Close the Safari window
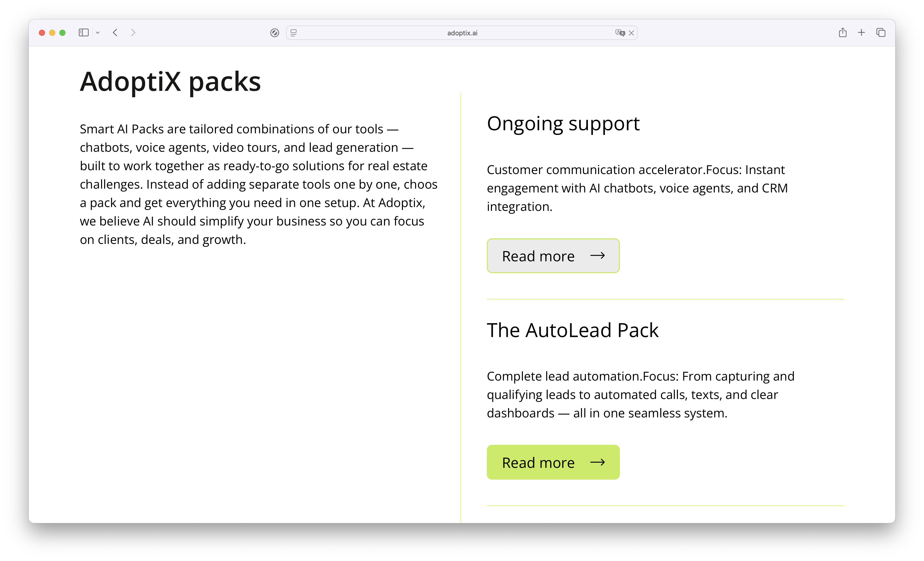Viewport: 924px width, 561px height. tap(42, 33)
